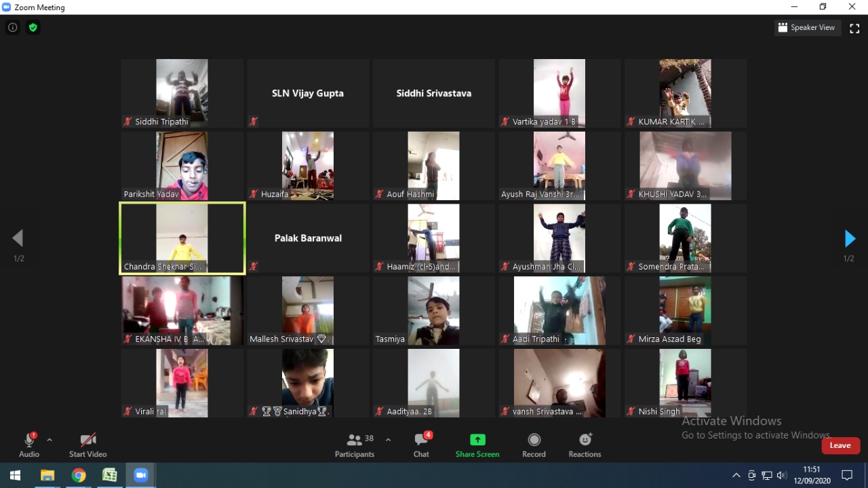The height and width of the screenshot is (488, 868).
Task: Select Aouf Hashmi video tile
Action: (x=434, y=166)
